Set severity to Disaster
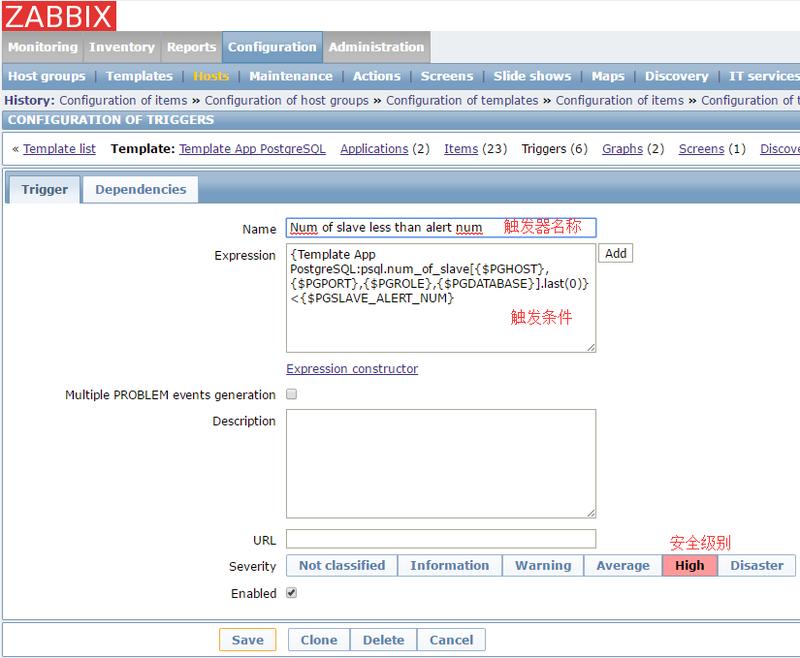This screenshot has height=658, width=800. pos(756,566)
